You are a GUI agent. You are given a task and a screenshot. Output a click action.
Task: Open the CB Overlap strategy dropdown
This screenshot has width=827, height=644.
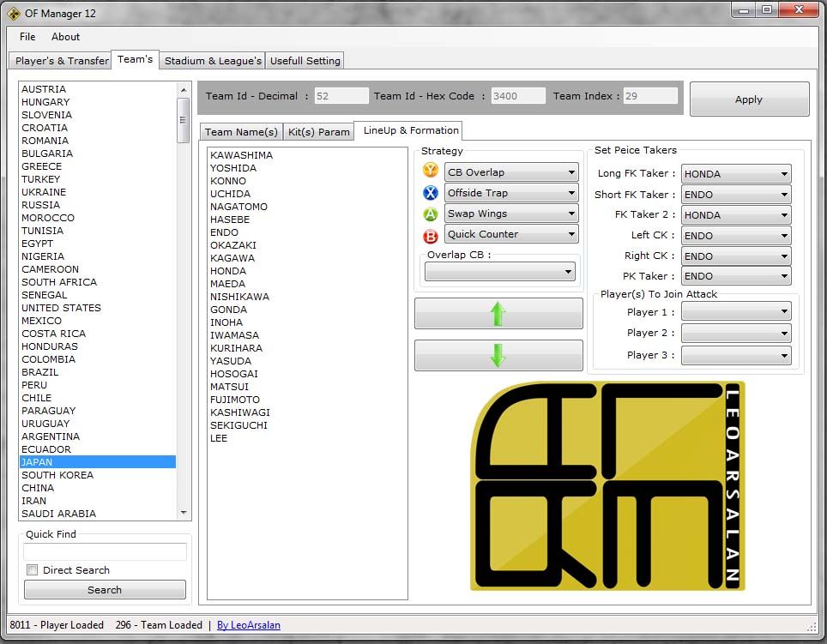pyautogui.click(x=511, y=172)
